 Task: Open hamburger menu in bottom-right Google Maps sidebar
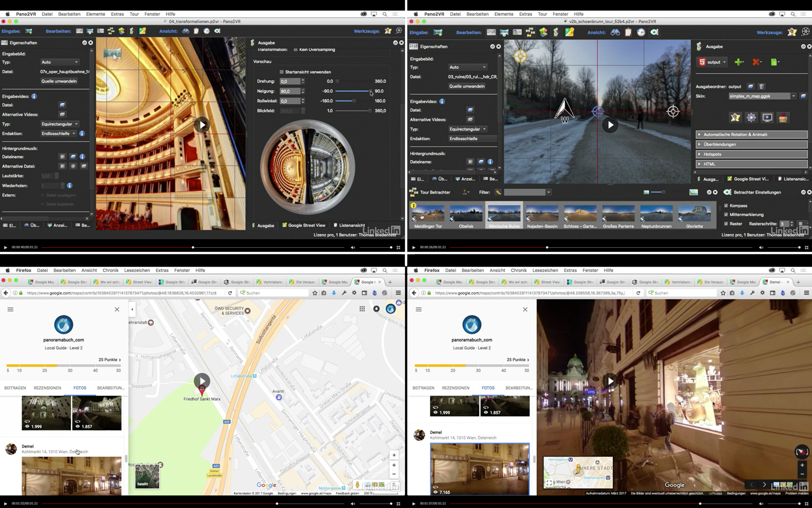tap(418, 309)
